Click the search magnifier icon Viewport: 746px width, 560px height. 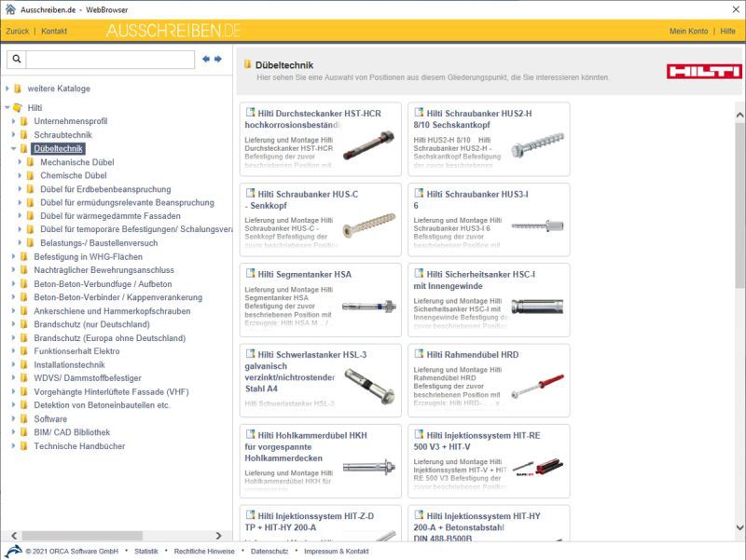[x=17, y=59]
